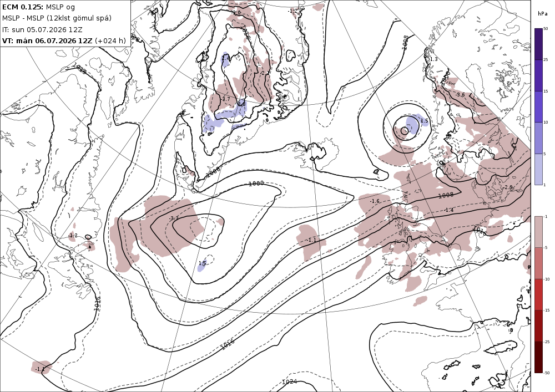This screenshot has width=555, height=392.
Task: Click the hPa unit label above legend
Action: tap(542, 14)
